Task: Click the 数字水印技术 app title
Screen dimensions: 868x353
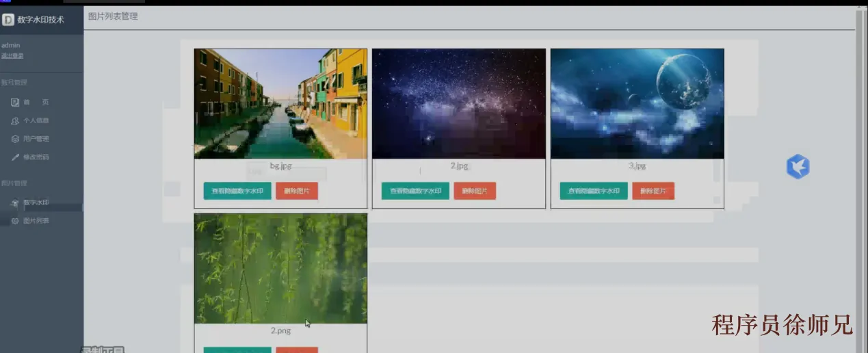Action: point(40,20)
